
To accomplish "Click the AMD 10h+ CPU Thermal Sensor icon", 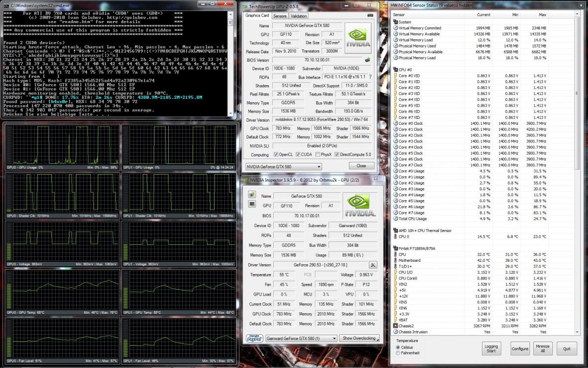I will [x=395, y=230].
